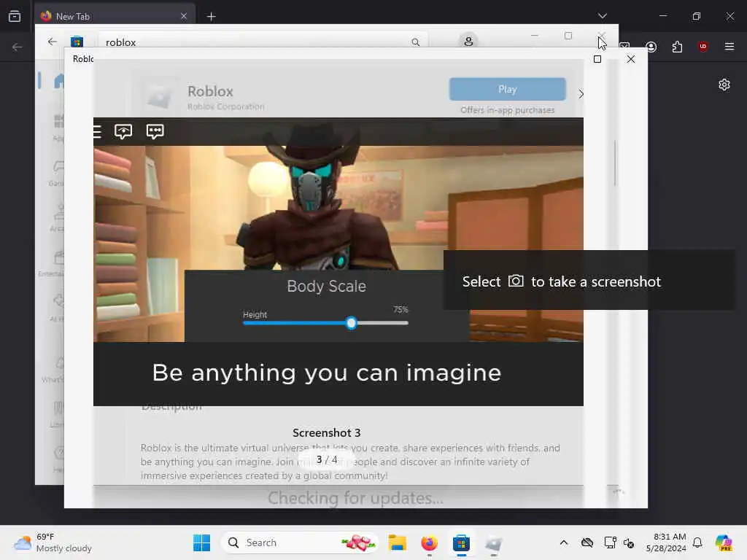Click the chat speech bubble icon in screenshot
Image resolution: width=747 pixels, height=560 pixels.
pos(155,131)
